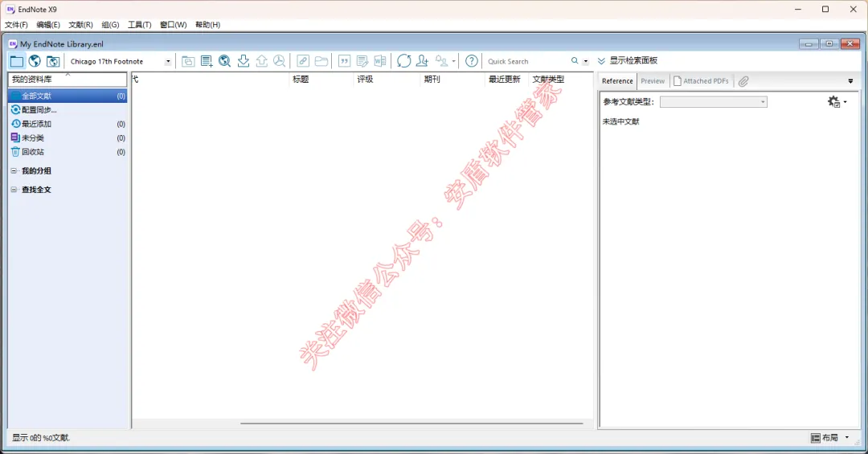The width and height of the screenshot is (868, 454).
Task: Click the Import download-arrow icon
Action: 244,61
